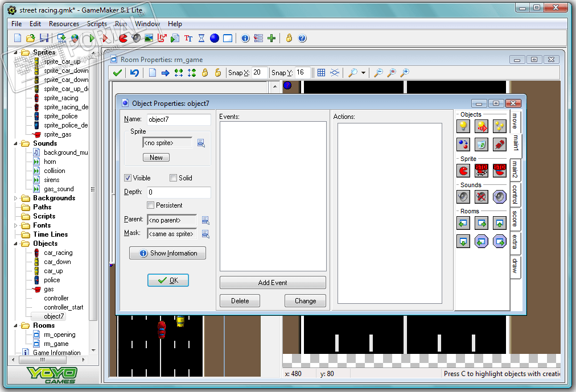Click the Create time line toolbar icon
Image resolution: width=576 pixels, height=392 pixels.
tap(201, 38)
